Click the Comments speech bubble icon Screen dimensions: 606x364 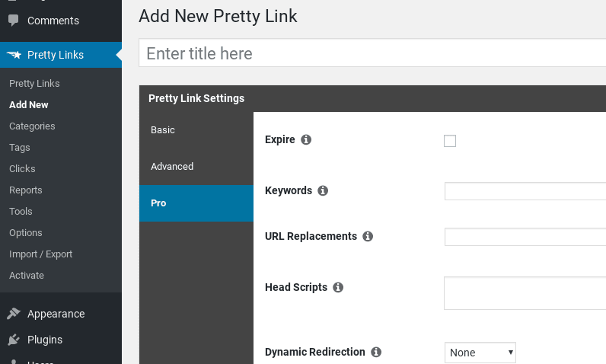[14, 20]
